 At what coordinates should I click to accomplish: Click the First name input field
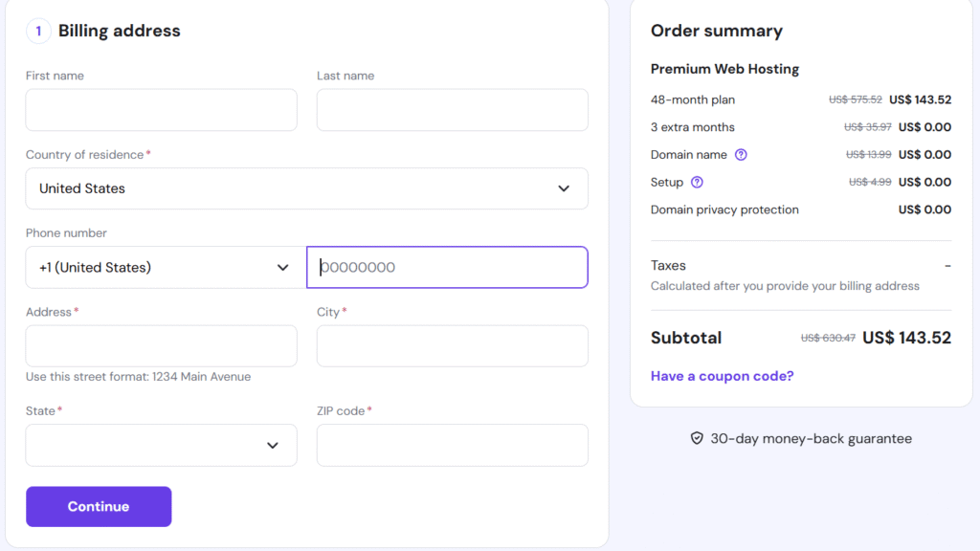tap(161, 110)
